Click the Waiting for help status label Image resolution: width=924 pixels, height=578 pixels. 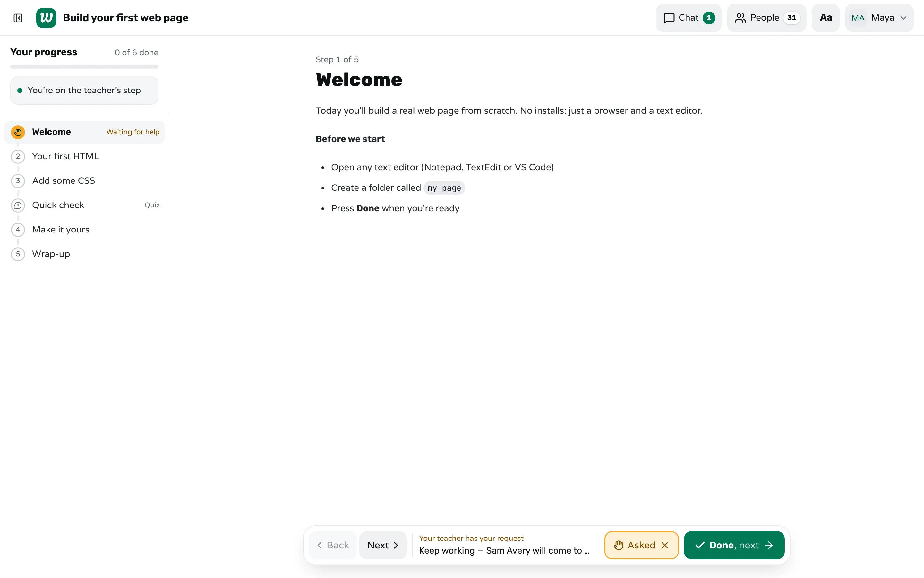(x=133, y=132)
